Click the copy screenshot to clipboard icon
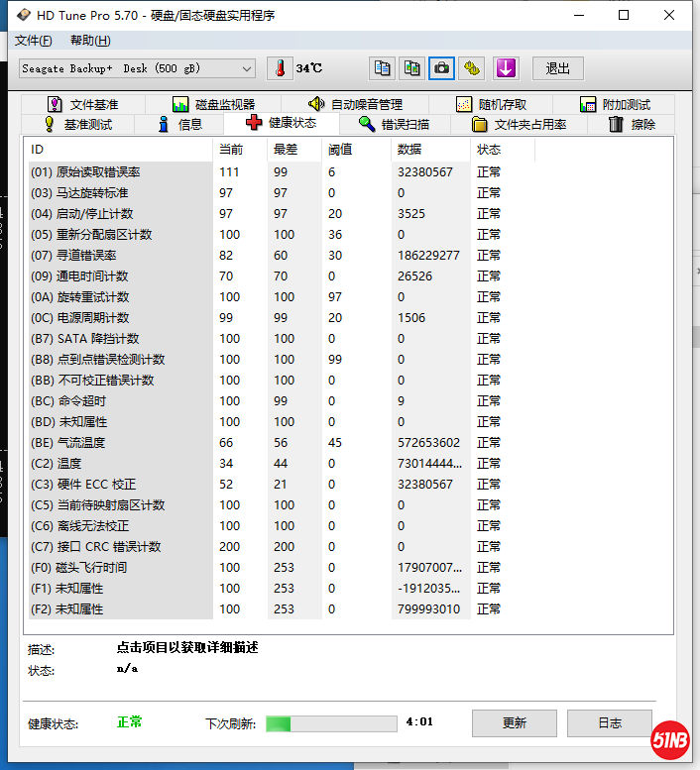700x770 pixels. [410, 68]
